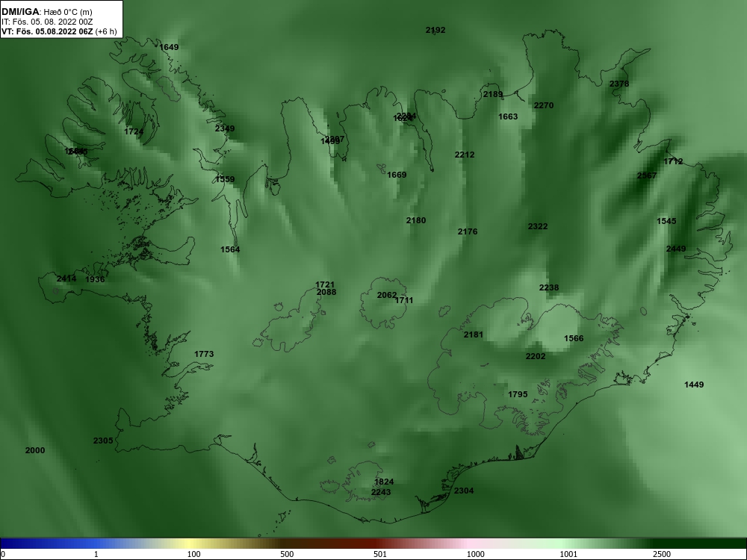Select the 1449 offshore value in southeast

point(694,385)
